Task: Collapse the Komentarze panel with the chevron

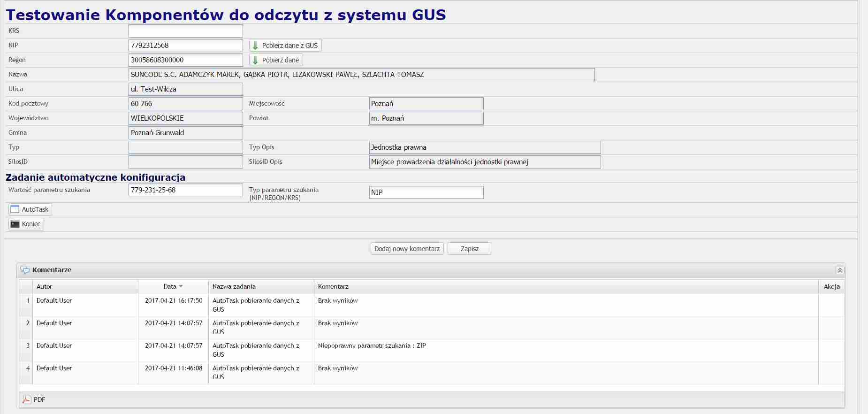Action: 840,270
